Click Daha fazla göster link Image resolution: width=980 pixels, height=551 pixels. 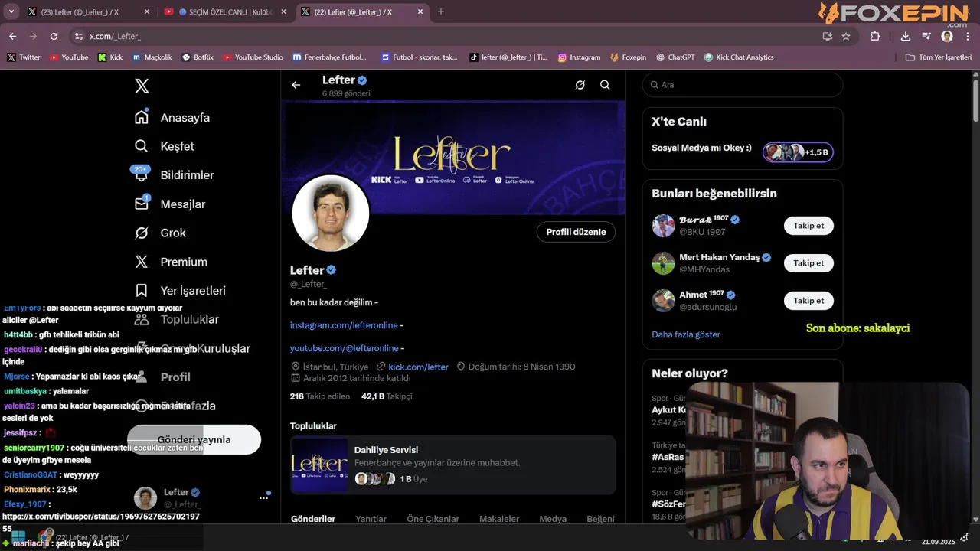coord(686,334)
